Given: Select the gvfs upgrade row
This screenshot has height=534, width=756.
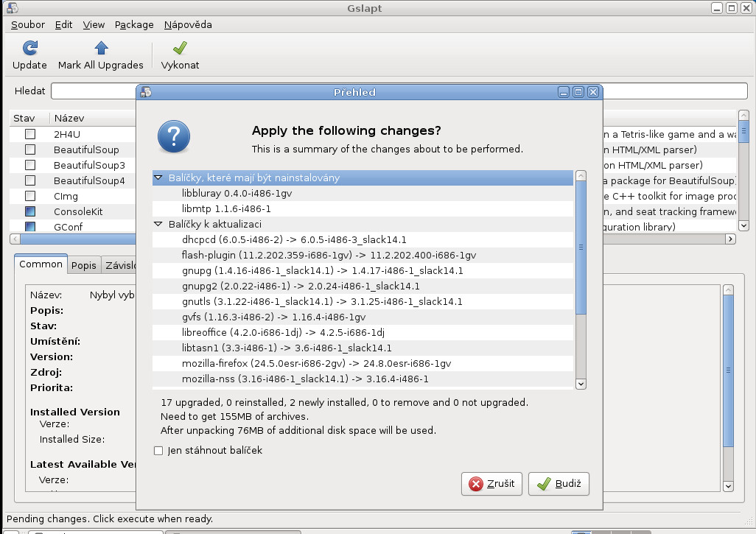Looking at the screenshot, I should [363, 317].
